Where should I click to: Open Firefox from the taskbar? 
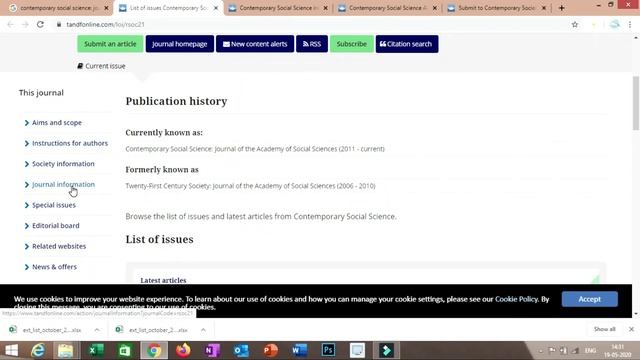[183, 350]
